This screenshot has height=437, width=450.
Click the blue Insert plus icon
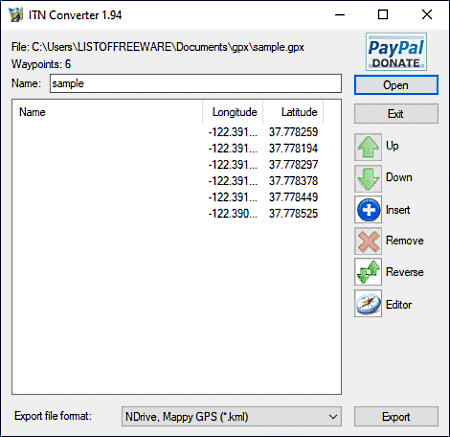(368, 210)
